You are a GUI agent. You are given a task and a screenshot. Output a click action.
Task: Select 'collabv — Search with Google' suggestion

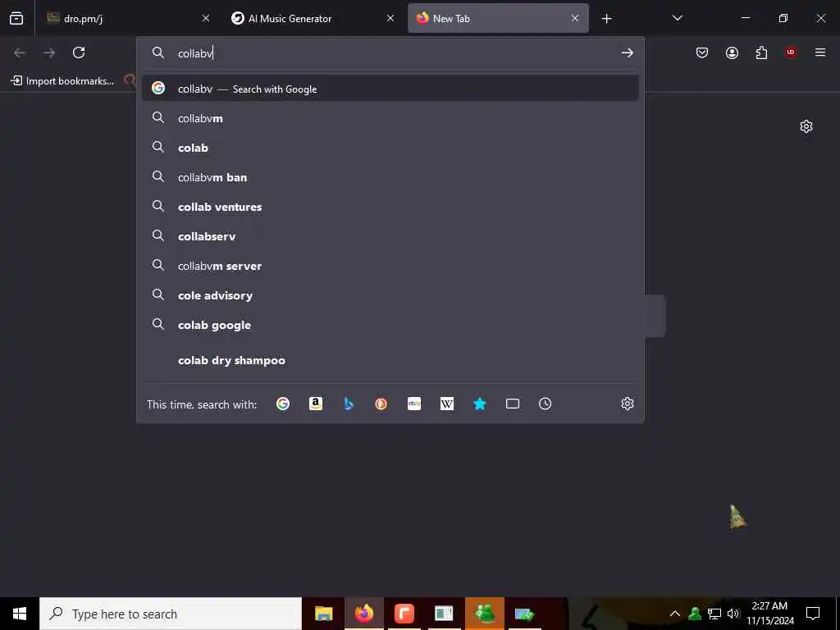390,89
